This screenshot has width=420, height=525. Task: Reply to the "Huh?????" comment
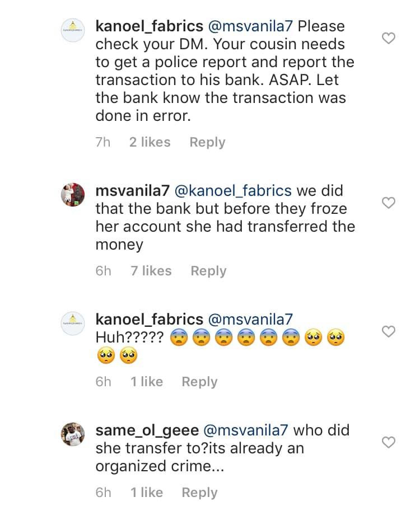point(199,382)
